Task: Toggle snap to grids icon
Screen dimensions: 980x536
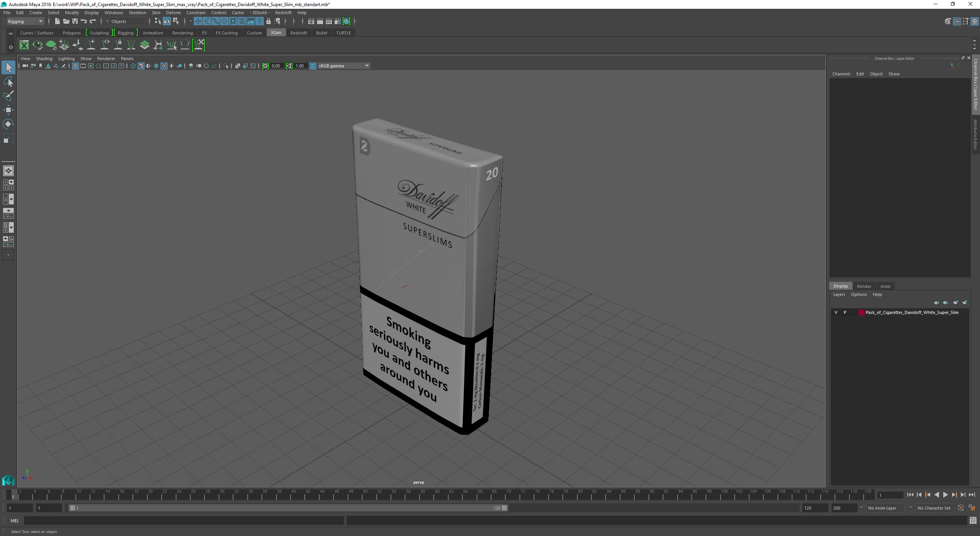Action: 198,21
